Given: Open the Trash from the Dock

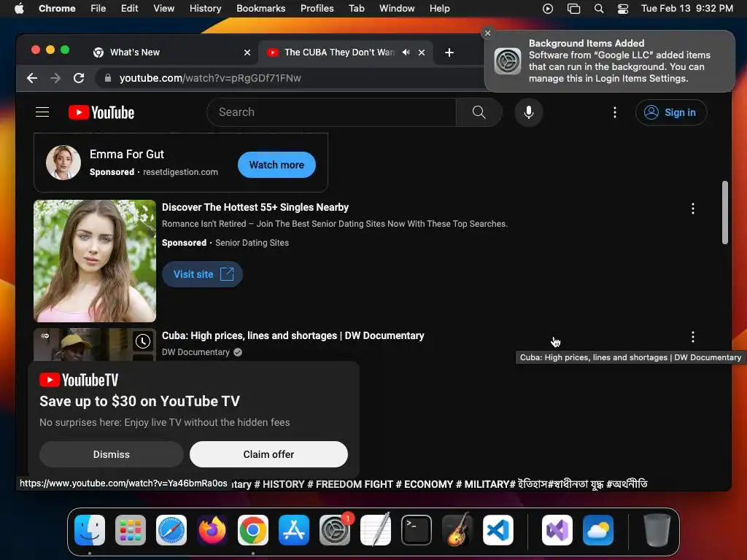Looking at the screenshot, I should (x=657, y=530).
